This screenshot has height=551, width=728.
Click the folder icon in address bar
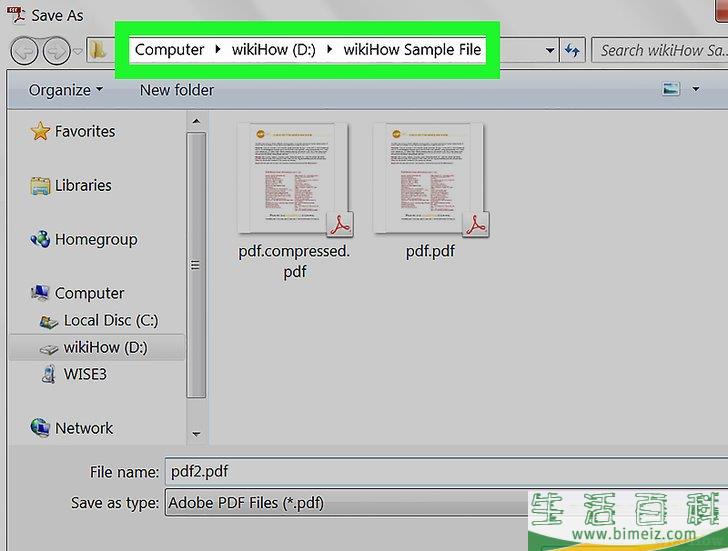(x=98, y=50)
